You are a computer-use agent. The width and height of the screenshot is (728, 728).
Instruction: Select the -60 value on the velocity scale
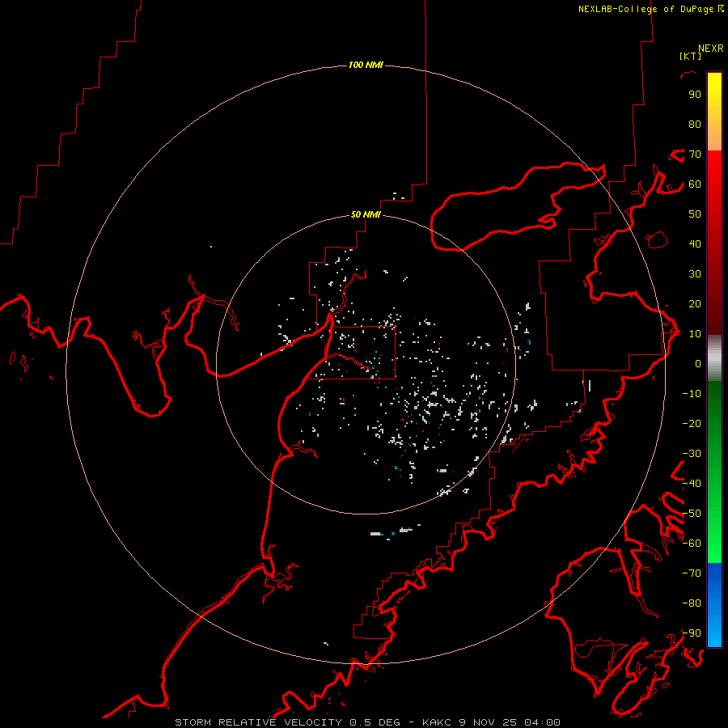(x=692, y=544)
